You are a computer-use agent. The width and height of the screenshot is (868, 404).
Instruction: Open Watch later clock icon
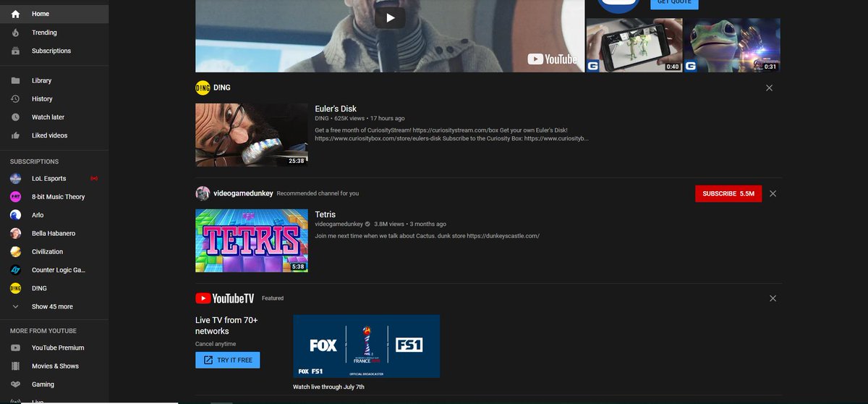coord(15,117)
